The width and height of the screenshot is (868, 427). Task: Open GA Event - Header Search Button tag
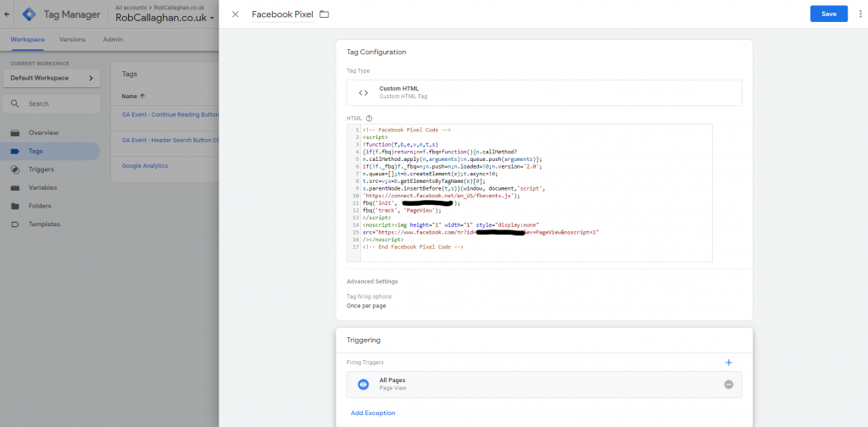(170, 140)
